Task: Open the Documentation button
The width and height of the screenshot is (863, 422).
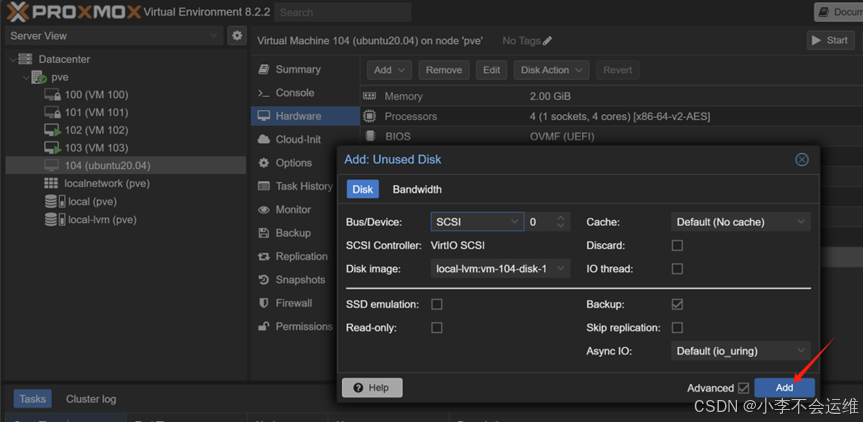Action: pyautogui.click(x=839, y=12)
